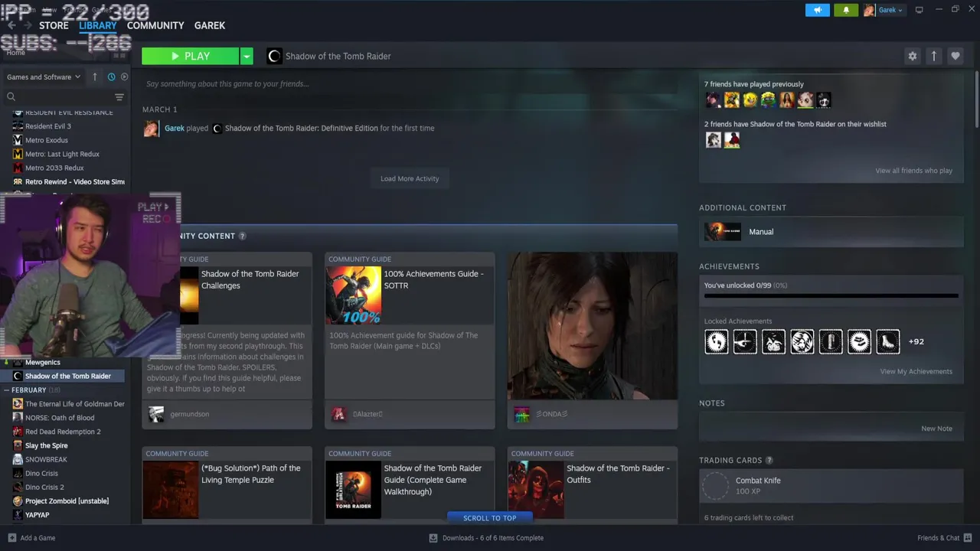Viewport: 980px width, 551px height.
Task: Open the GAREK profile tab
Action: coord(210,25)
